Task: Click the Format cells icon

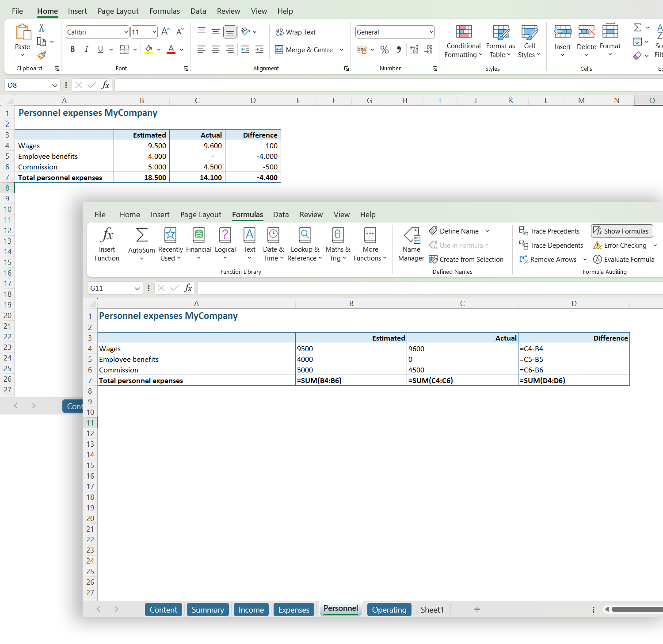Action: click(610, 31)
